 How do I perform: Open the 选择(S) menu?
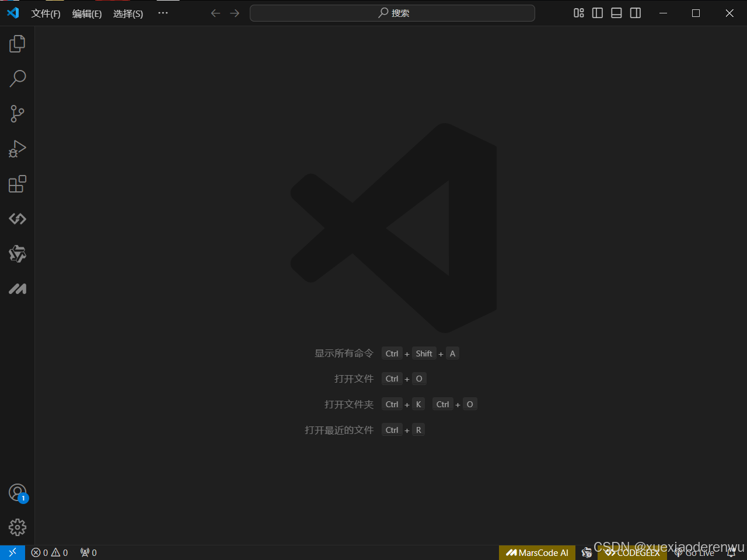[x=128, y=13]
